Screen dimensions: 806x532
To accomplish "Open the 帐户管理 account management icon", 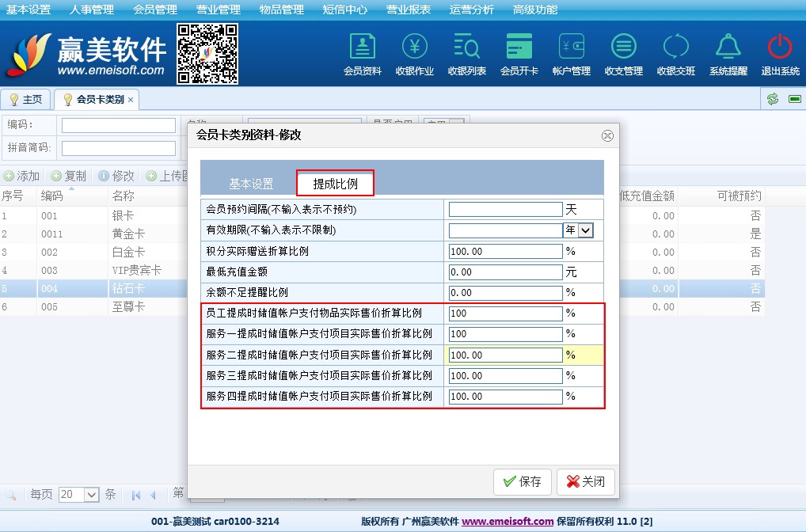I will coord(571,47).
